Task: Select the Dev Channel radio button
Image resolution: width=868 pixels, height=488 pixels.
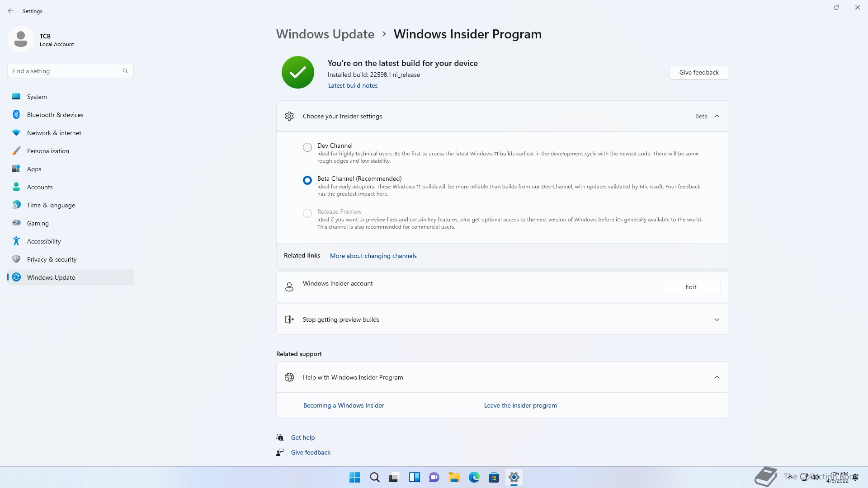Action: tap(307, 147)
